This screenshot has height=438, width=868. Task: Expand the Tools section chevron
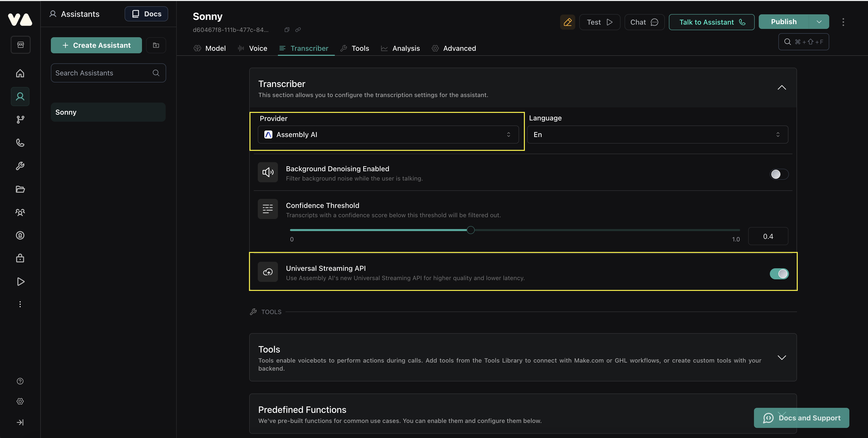(x=781, y=358)
